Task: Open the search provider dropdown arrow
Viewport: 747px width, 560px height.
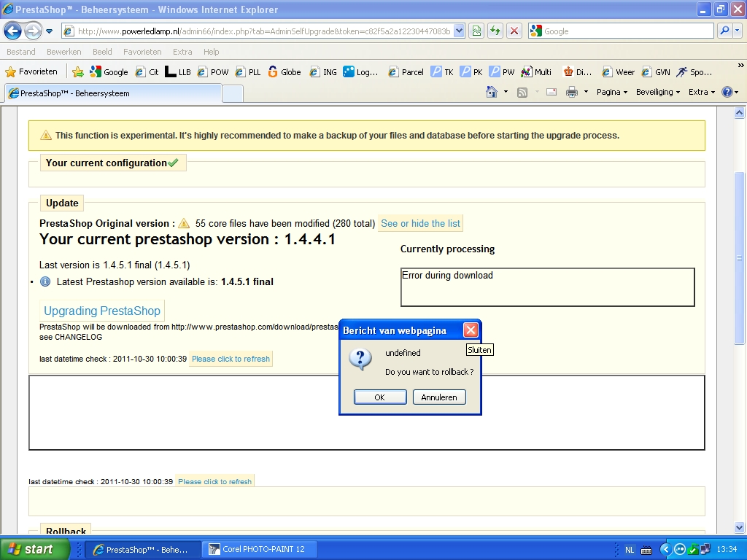Action: tap(737, 31)
